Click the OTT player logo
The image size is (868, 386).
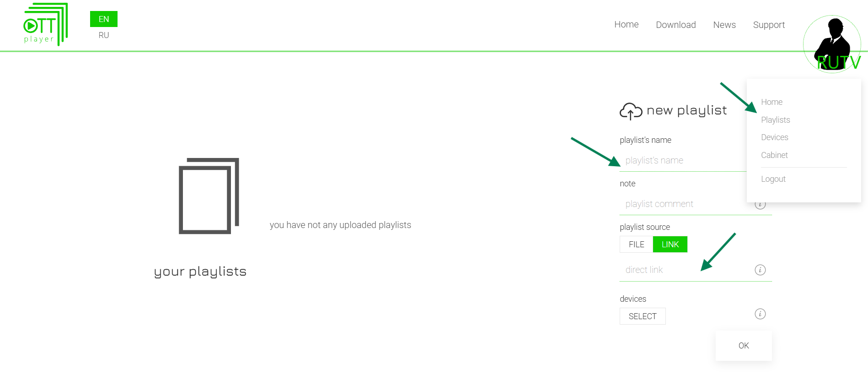pyautogui.click(x=45, y=25)
